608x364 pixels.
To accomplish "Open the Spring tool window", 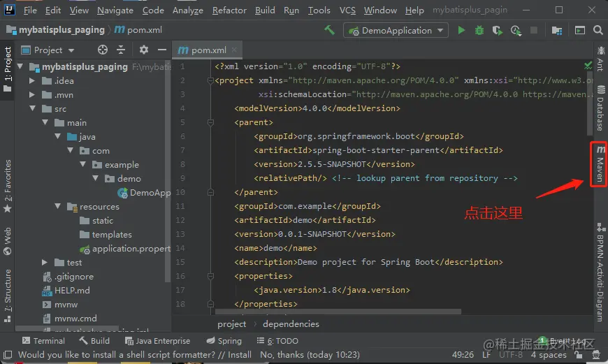I will (x=224, y=341).
